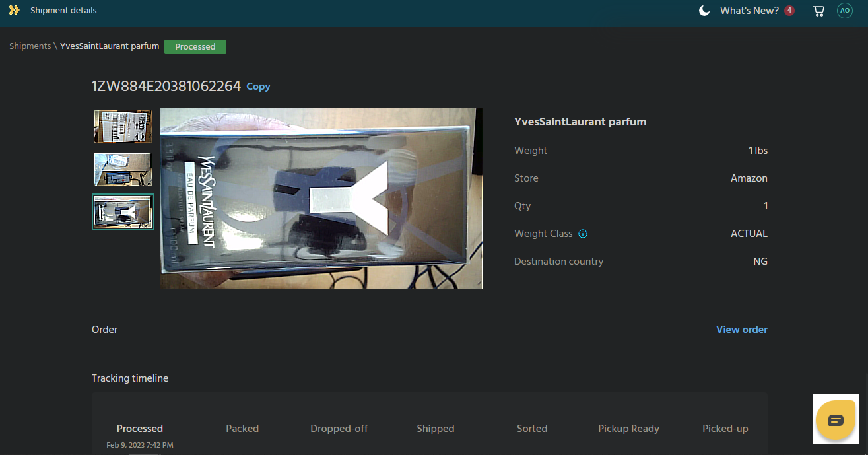Click the red notification badge showing 4
The image size is (868, 455).
[x=789, y=11]
